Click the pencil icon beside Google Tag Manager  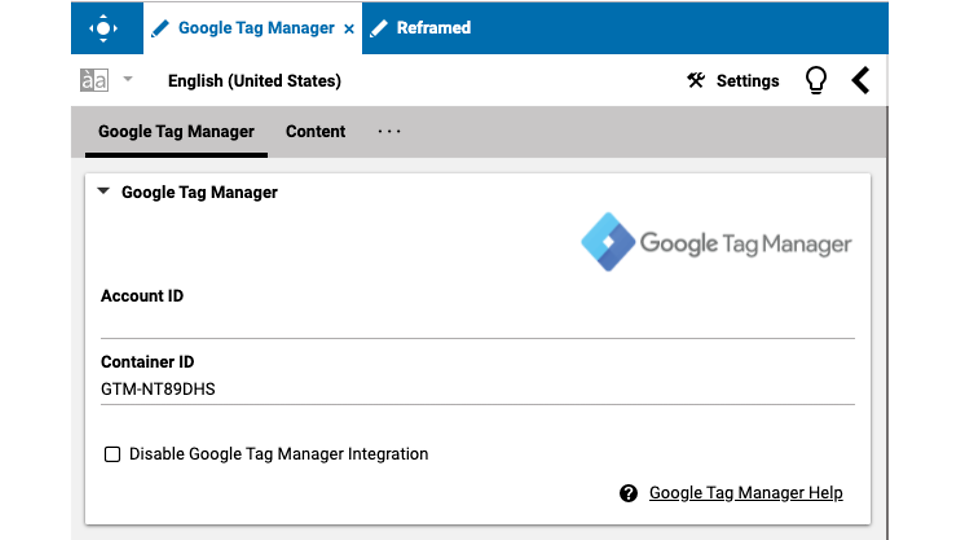coord(160,28)
